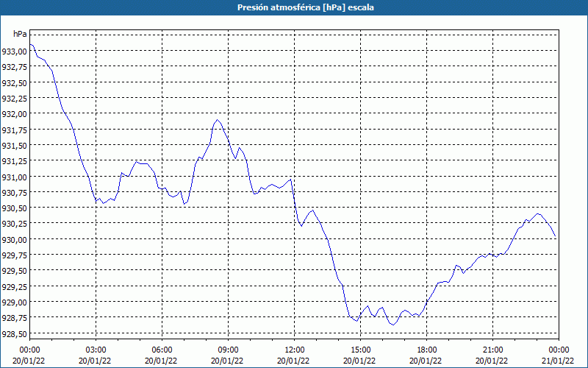588x368 pixels.
Task: Click the 930,50 y-axis value
Action: click(x=14, y=208)
